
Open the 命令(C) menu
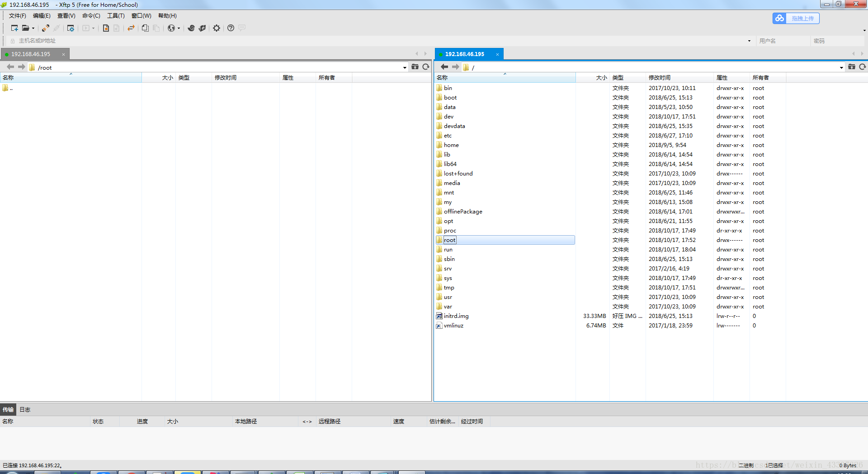91,16
